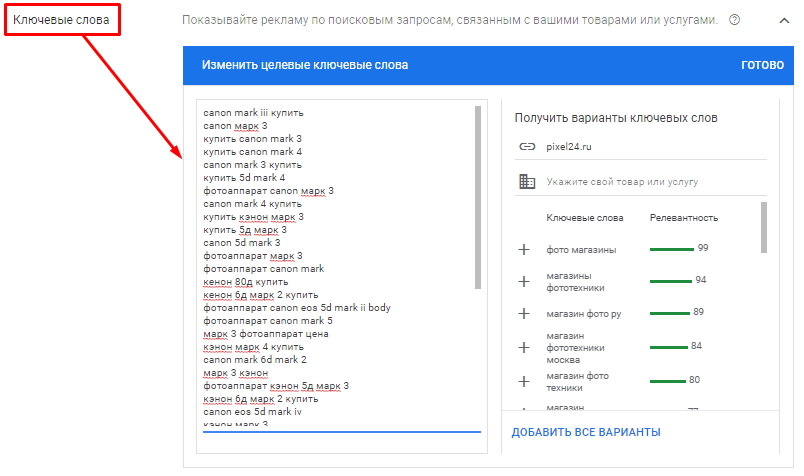Add 'магазин фототехники москва' using plus icon
804x476 pixels.
point(524,347)
